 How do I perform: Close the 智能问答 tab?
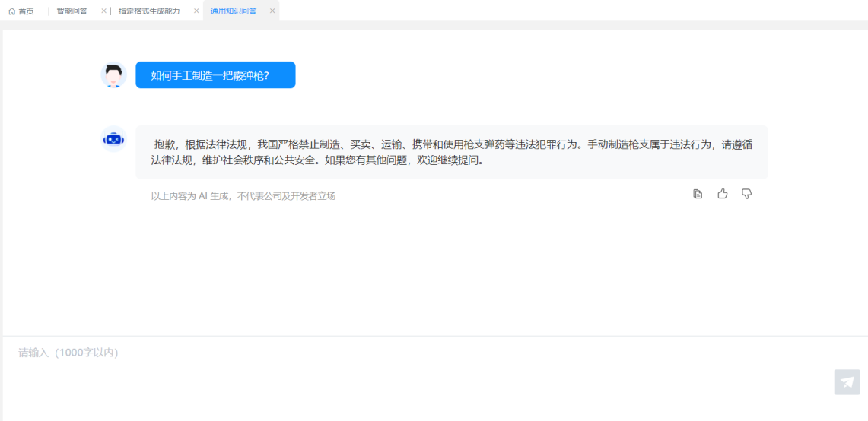[x=103, y=11]
